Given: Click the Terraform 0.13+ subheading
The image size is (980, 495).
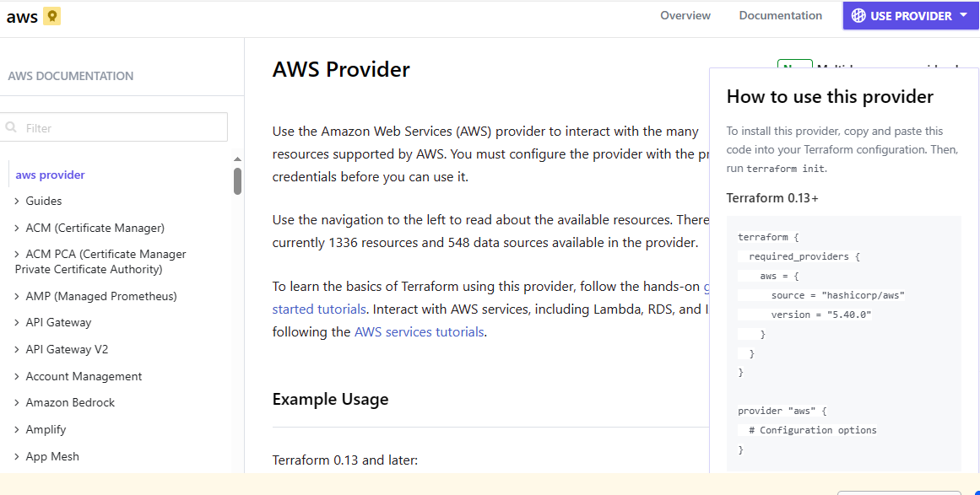Looking at the screenshot, I should point(772,198).
